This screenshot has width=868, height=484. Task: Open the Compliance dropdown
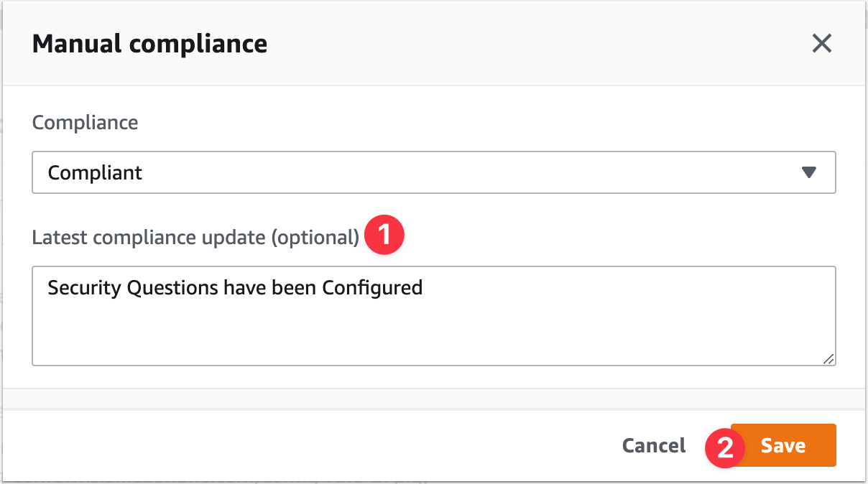tap(433, 172)
